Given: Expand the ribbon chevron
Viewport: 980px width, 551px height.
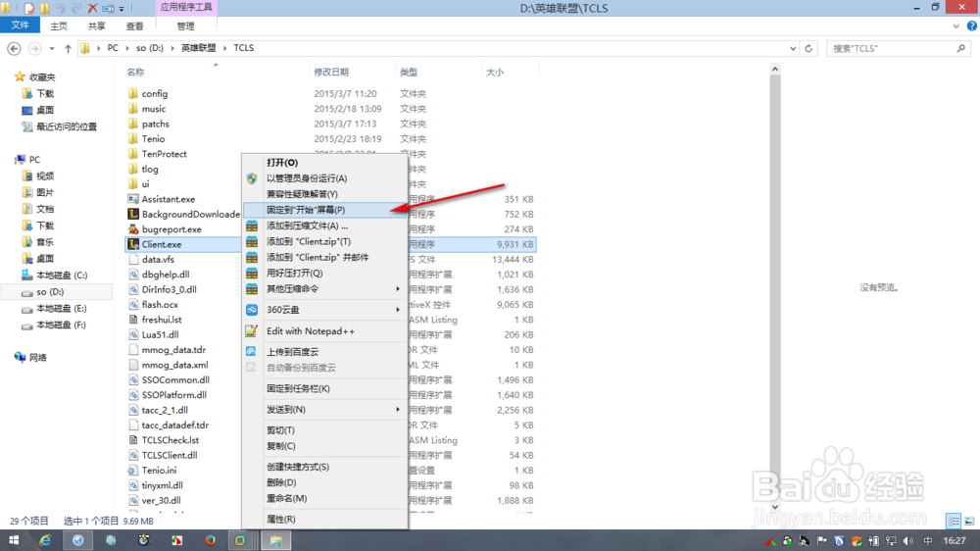Looking at the screenshot, I should (956, 25).
